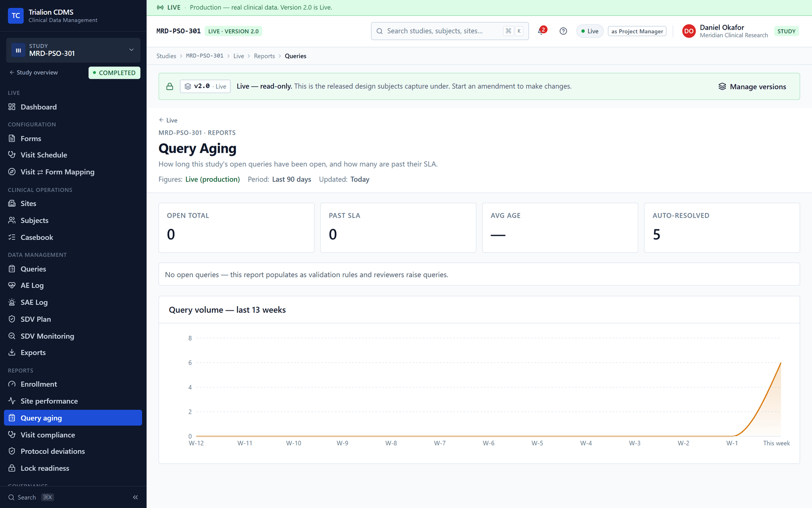Open the Enrollment report

tap(73, 384)
